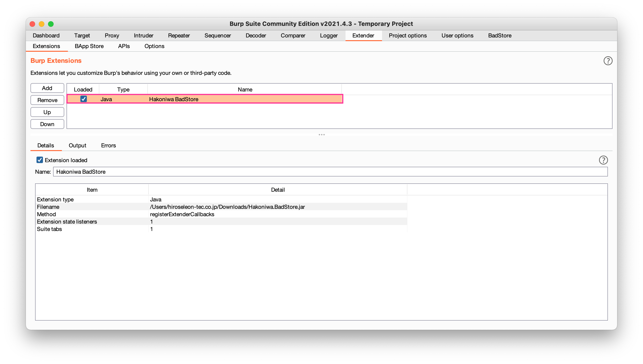Uncheck Loaded checkbox for Hakoniwa BadStore
Viewport: 643px width, 364px height.
click(x=84, y=99)
